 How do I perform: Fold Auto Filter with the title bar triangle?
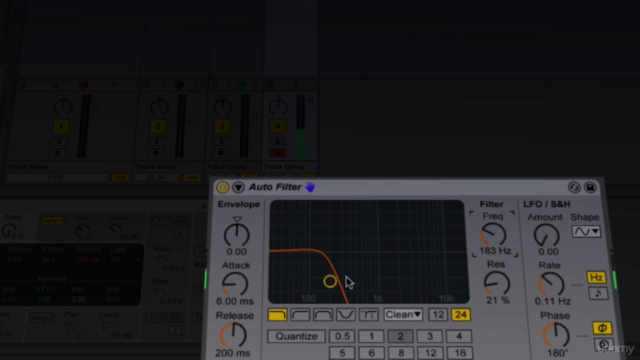click(238, 187)
